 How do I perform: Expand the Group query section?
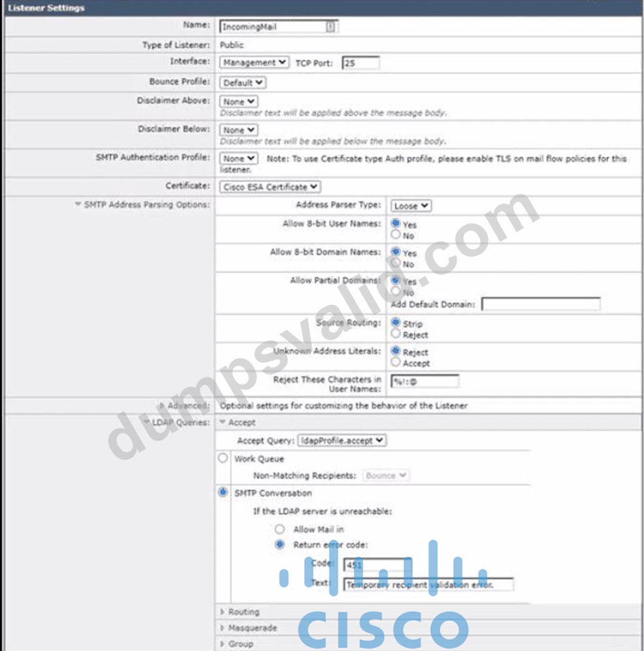222,644
